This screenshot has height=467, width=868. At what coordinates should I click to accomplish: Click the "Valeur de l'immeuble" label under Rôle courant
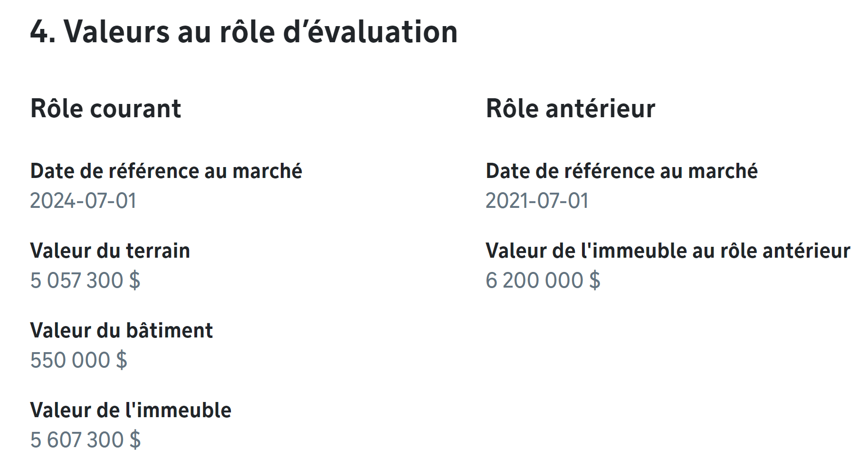pos(131,411)
